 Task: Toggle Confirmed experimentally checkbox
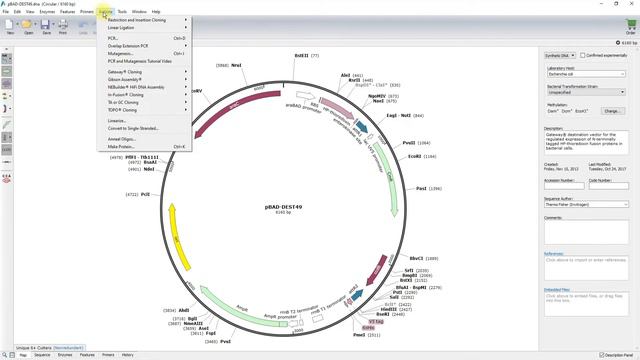(x=582, y=55)
